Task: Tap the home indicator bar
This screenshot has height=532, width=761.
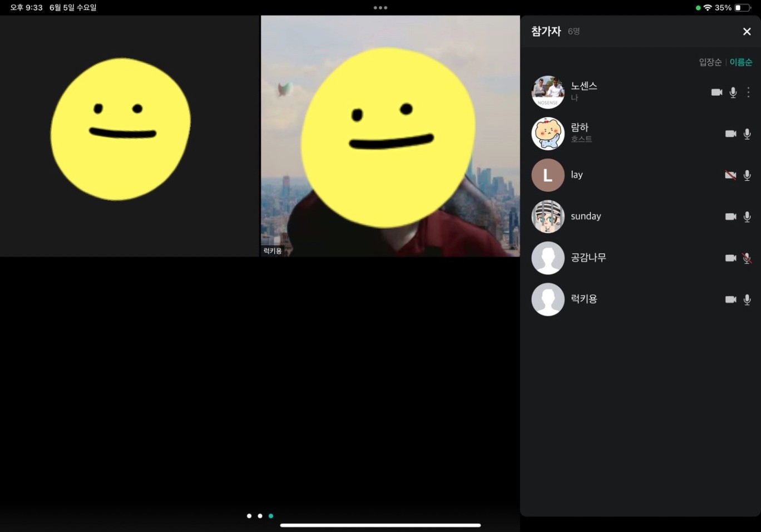Action: pos(381,525)
